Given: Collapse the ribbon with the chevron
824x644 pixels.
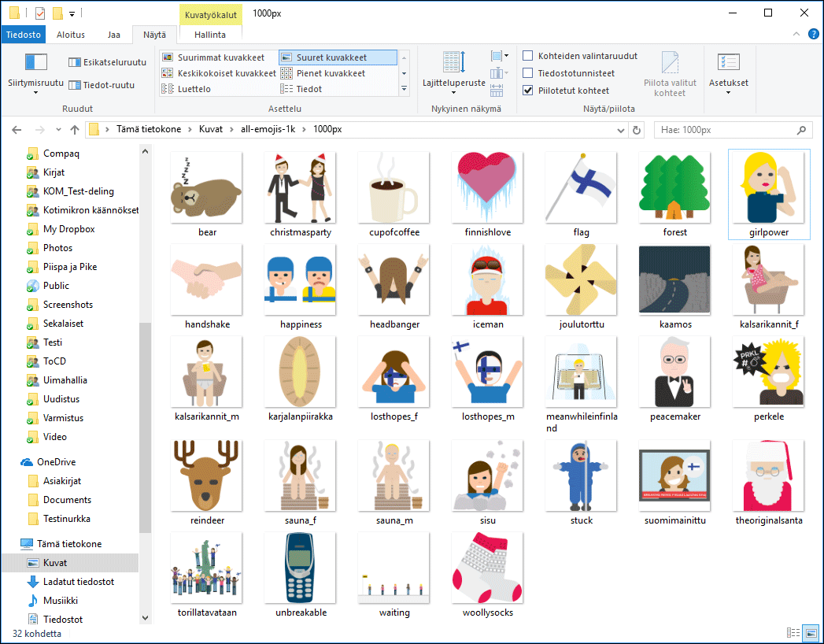Looking at the screenshot, I should click(798, 35).
